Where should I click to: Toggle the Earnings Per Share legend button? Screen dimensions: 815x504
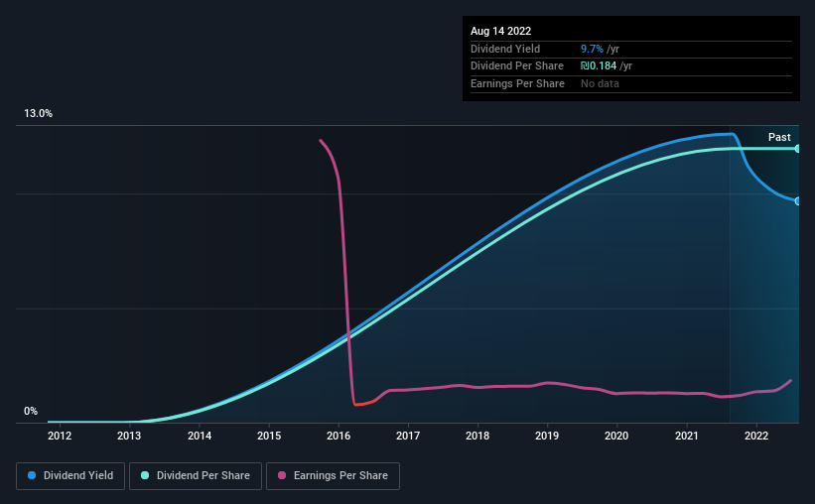[x=333, y=476]
